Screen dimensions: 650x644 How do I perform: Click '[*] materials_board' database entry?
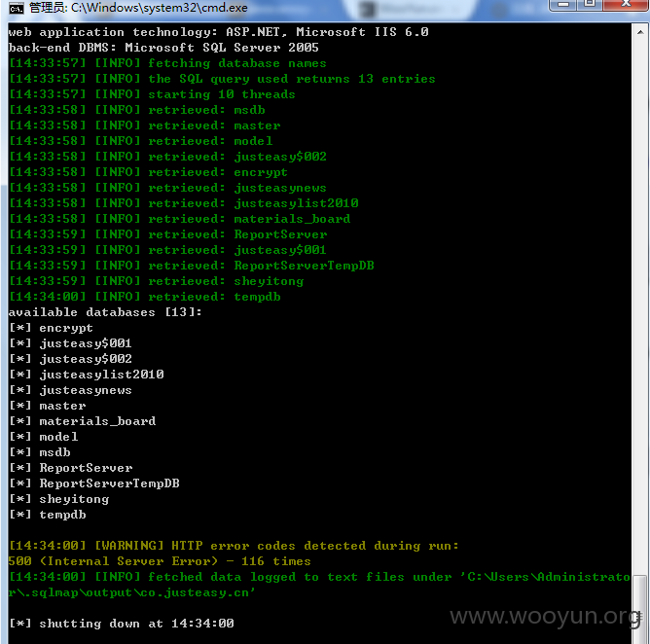point(82,421)
